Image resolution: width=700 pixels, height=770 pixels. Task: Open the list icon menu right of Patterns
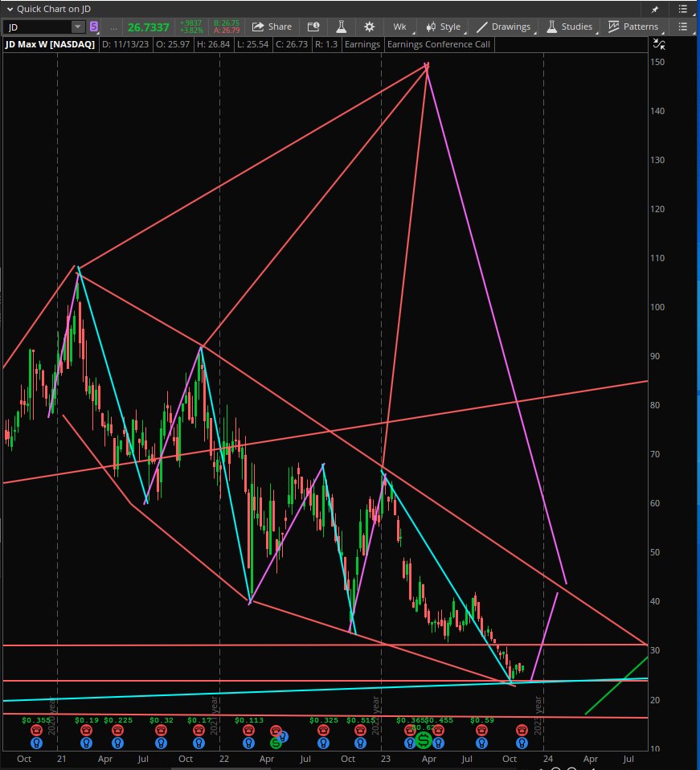pos(682,27)
